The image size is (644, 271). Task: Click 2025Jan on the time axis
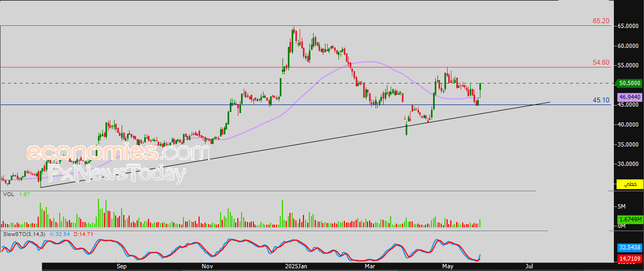coord(296,267)
